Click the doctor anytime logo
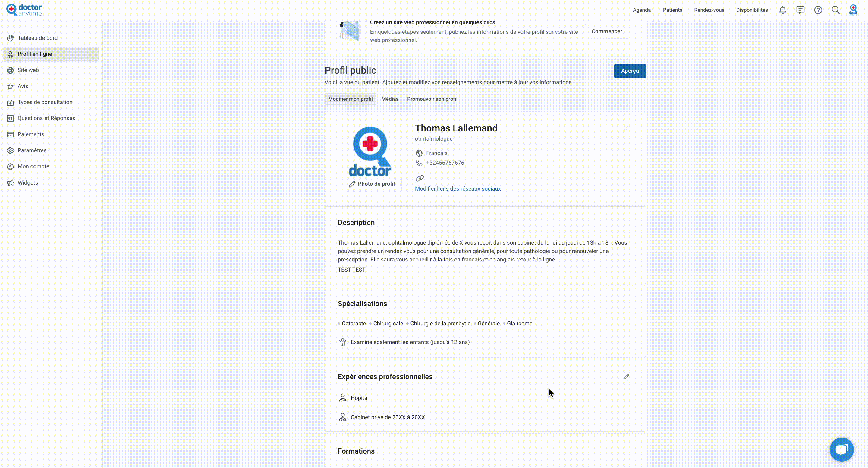Viewport: 868px width, 468px height. point(24,10)
